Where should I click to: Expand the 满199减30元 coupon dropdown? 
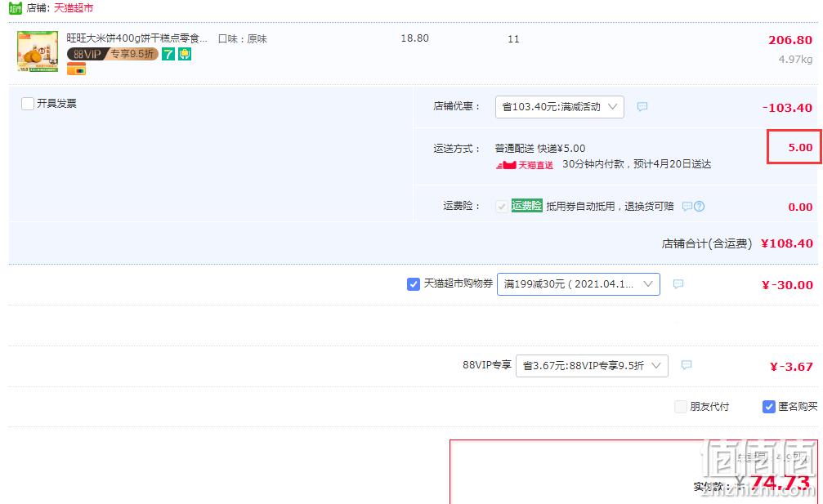(579, 284)
